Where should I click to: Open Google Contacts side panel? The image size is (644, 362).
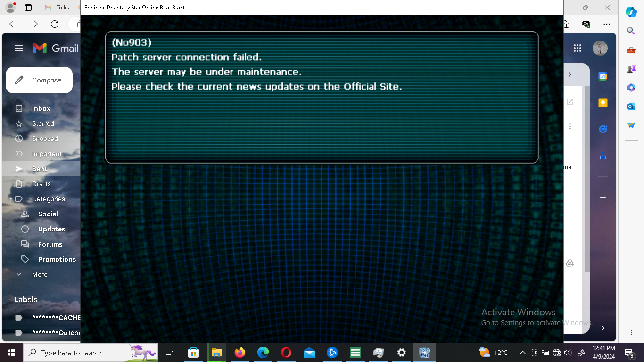tap(603, 156)
